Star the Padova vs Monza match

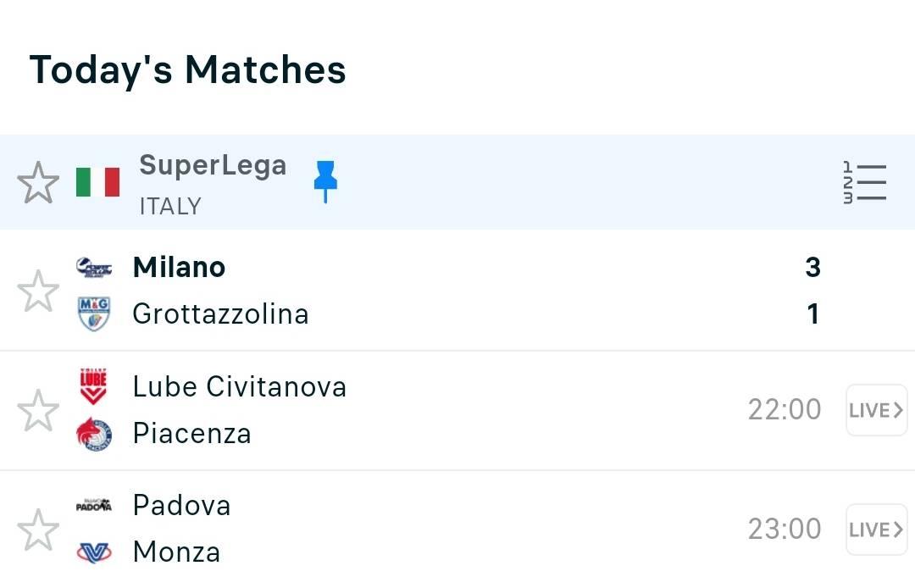click(38, 530)
